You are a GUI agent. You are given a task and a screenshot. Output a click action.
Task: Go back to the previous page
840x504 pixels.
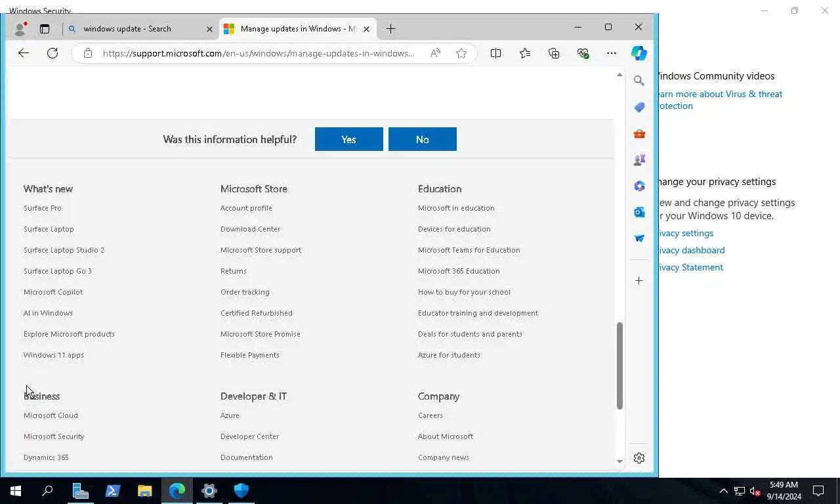coord(24,53)
